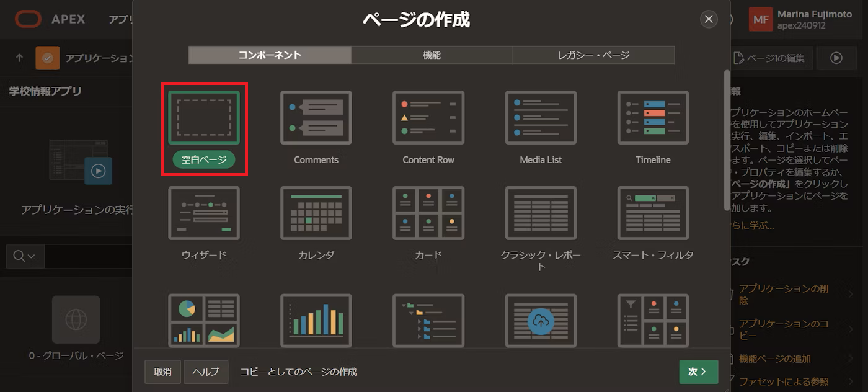Click the Media List label text

(x=541, y=159)
